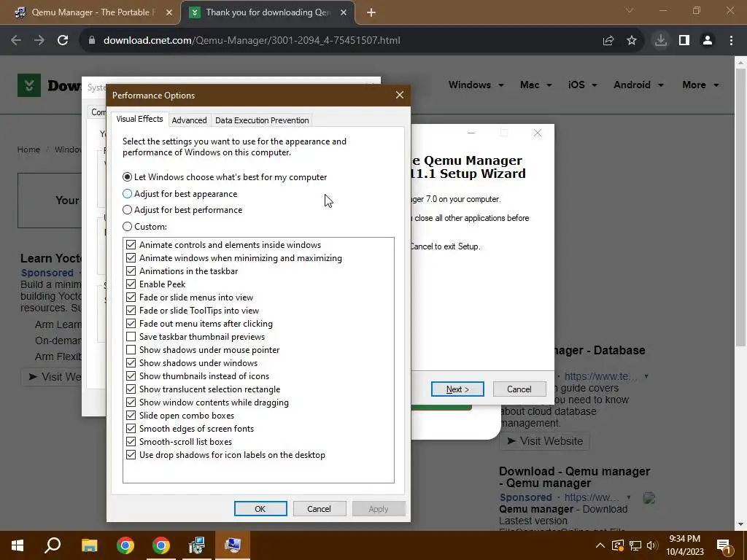Reload the page with the refresh icon

click(x=63, y=41)
